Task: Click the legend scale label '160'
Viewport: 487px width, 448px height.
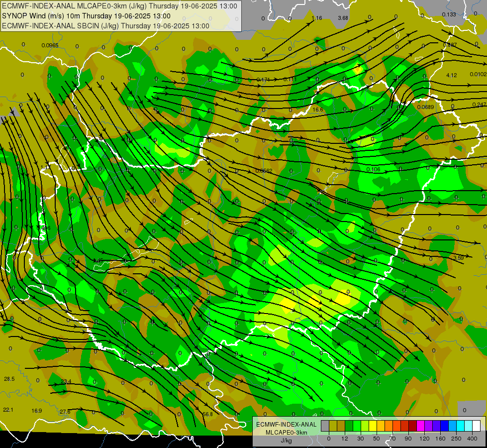Action: (x=440, y=439)
